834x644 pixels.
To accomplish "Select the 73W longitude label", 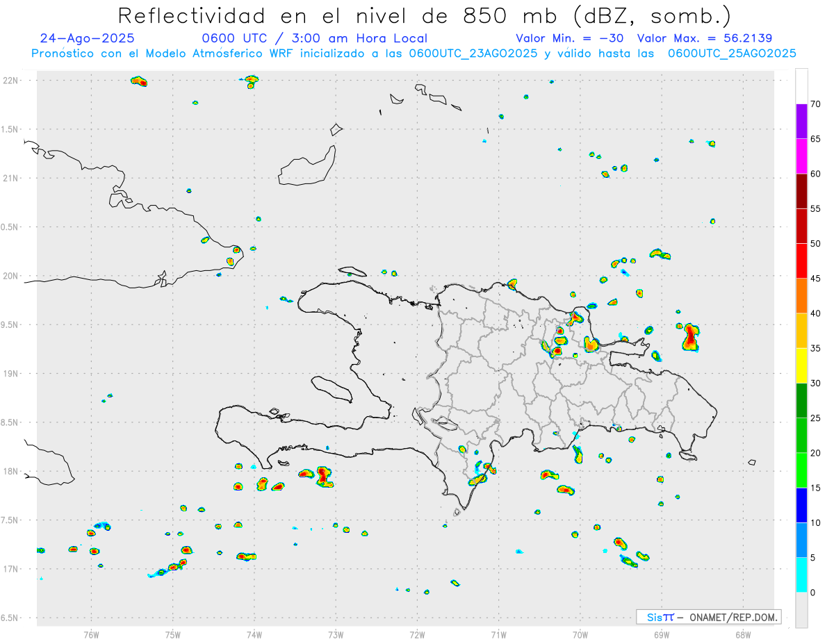I will point(336,634).
